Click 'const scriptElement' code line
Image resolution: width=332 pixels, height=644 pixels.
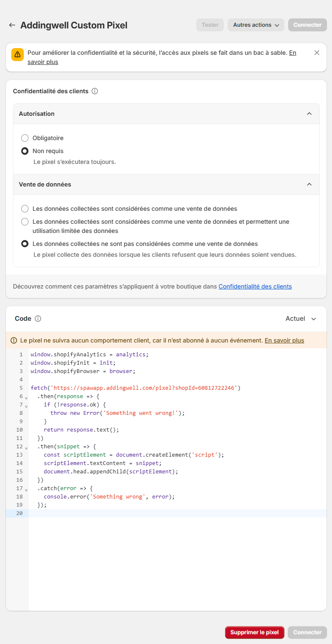134,455
